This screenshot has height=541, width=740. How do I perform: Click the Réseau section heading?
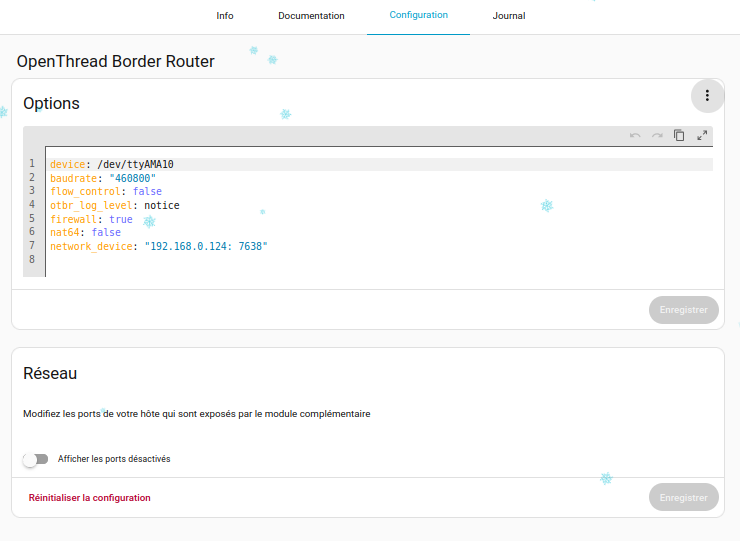(x=50, y=373)
